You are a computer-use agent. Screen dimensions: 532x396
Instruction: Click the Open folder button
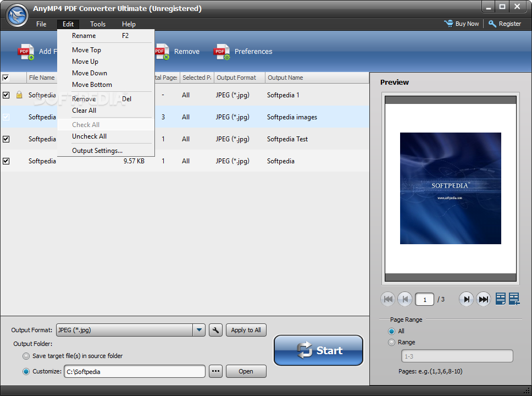(246, 371)
